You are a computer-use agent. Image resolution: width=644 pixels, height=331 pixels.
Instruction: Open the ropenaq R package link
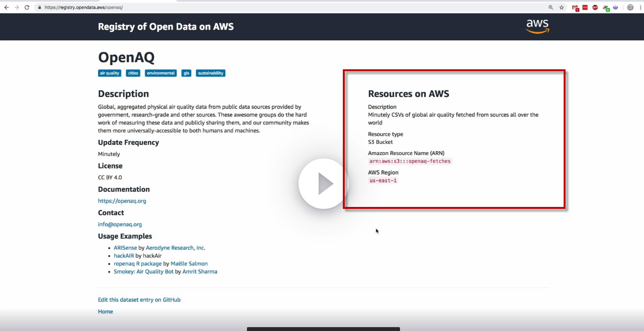coord(138,264)
